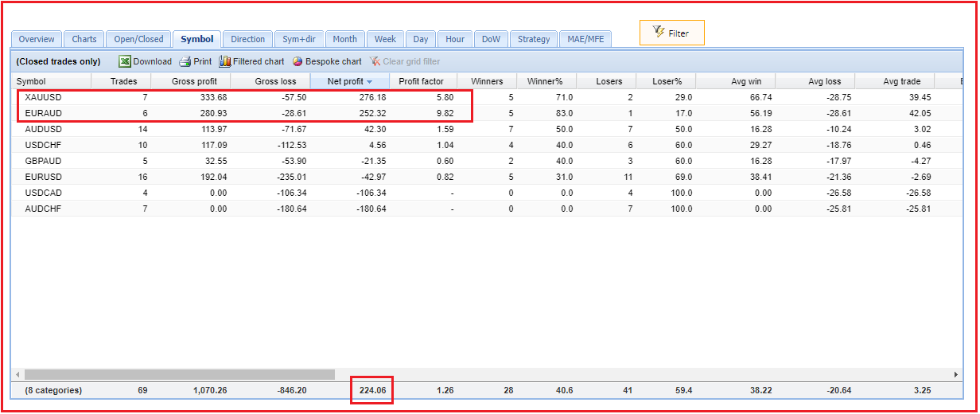The height and width of the screenshot is (414, 980).
Task: Click the Clear grid filter icon
Action: point(375,61)
